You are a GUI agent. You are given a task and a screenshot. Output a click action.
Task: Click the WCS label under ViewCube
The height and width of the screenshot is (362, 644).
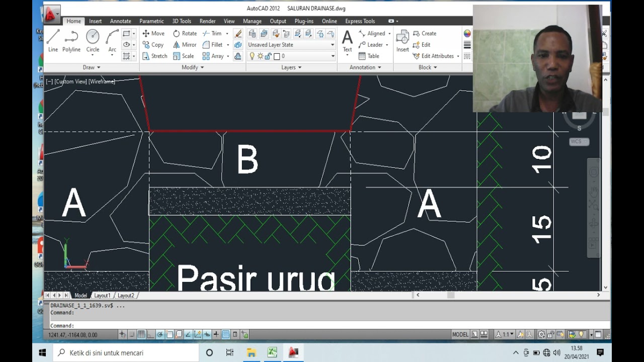tap(579, 142)
